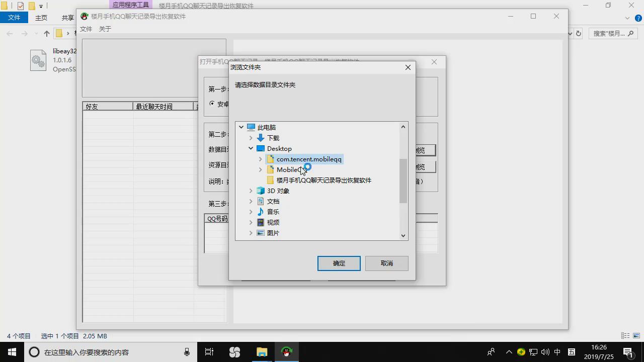Open Explorer 文件 ribbon tab
The height and width of the screenshot is (362, 644).
pos(14,18)
